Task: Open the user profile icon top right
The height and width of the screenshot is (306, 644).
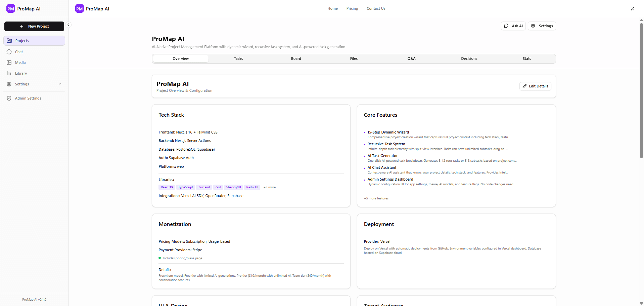Action: tap(633, 8)
